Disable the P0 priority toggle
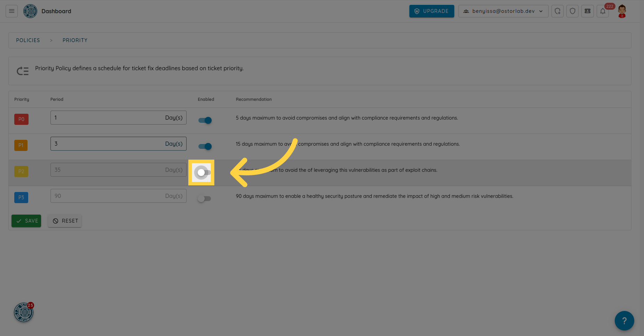644x336 pixels. click(x=205, y=120)
